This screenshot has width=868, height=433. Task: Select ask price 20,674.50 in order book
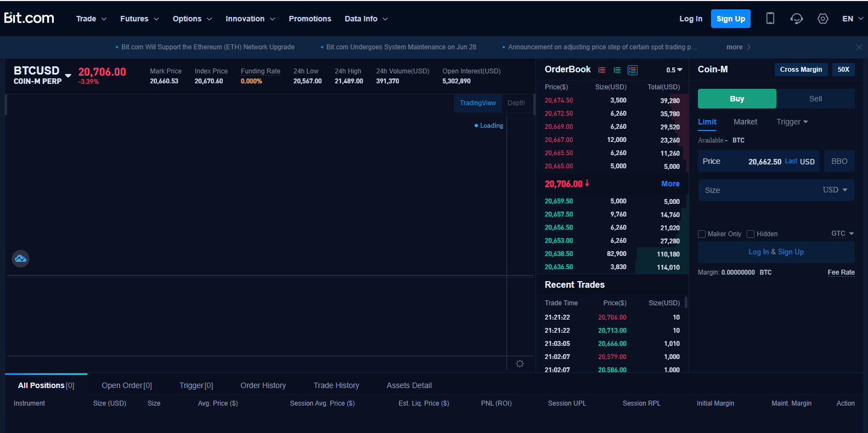[x=559, y=100]
